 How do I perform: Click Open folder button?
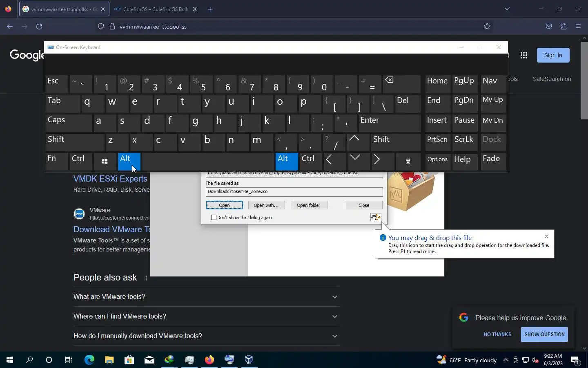pos(308,205)
